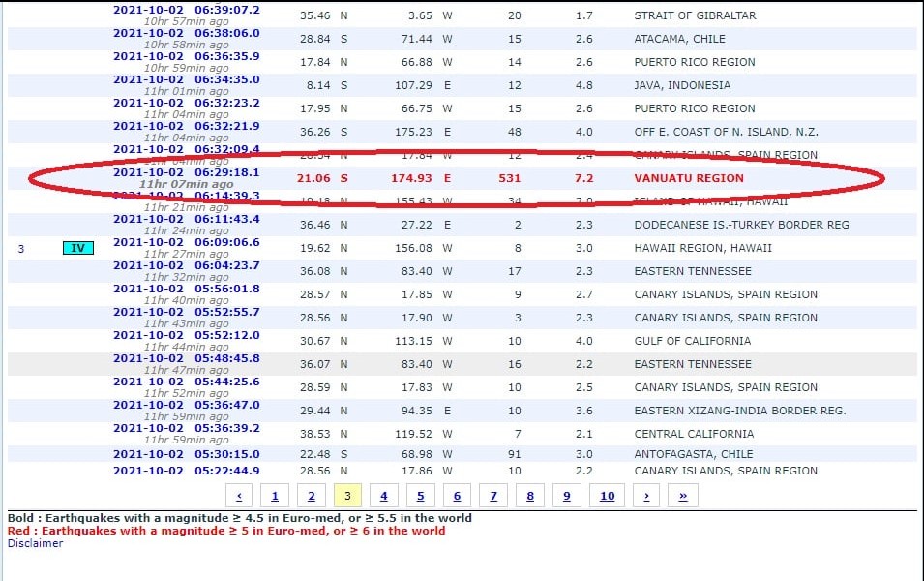Open the 05:30:15.0 Antofagasta, Chile event
The image size is (924, 581).
pos(186,453)
